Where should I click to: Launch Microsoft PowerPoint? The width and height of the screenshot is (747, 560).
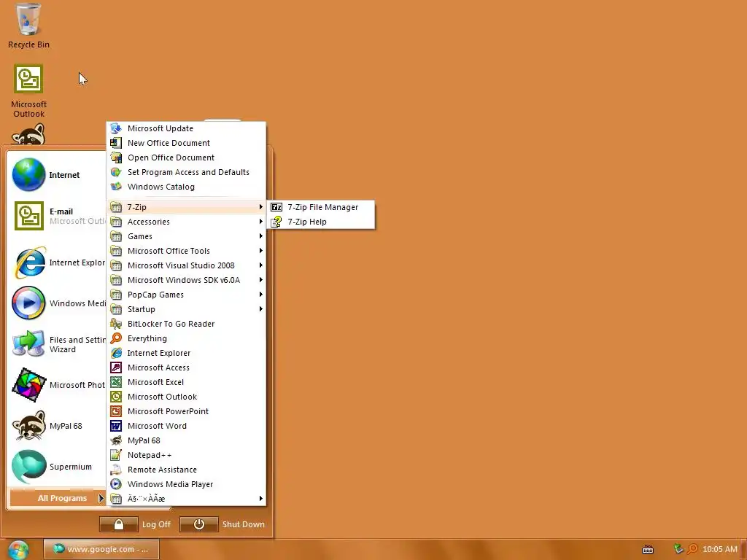click(186, 411)
